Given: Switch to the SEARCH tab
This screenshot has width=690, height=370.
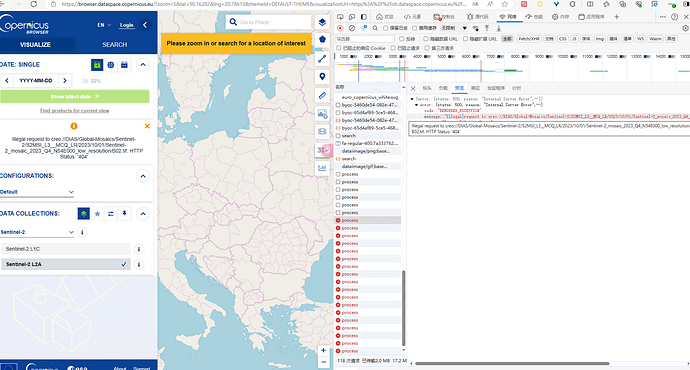Looking at the screenshot, I should click(x=115, y=45).
